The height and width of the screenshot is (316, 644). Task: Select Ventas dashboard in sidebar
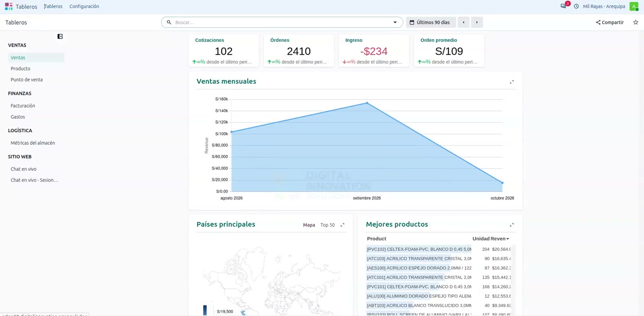tap(36, 57)
